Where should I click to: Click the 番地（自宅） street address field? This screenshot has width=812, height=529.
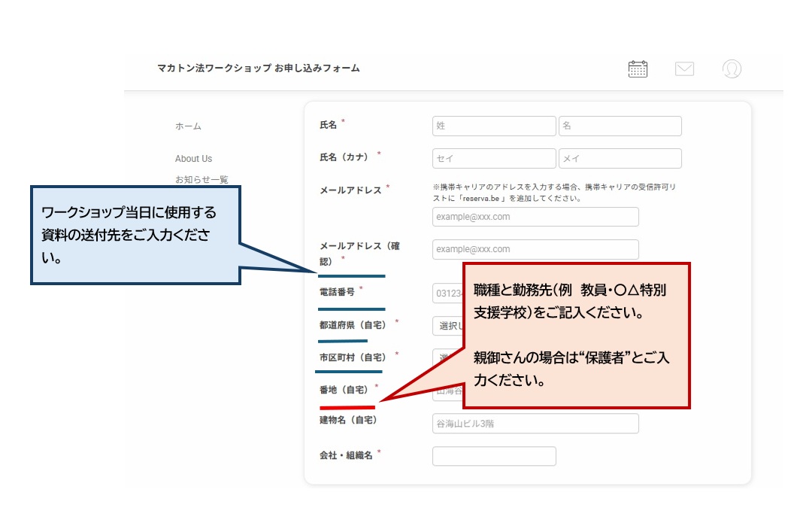(x=447, y=391)
